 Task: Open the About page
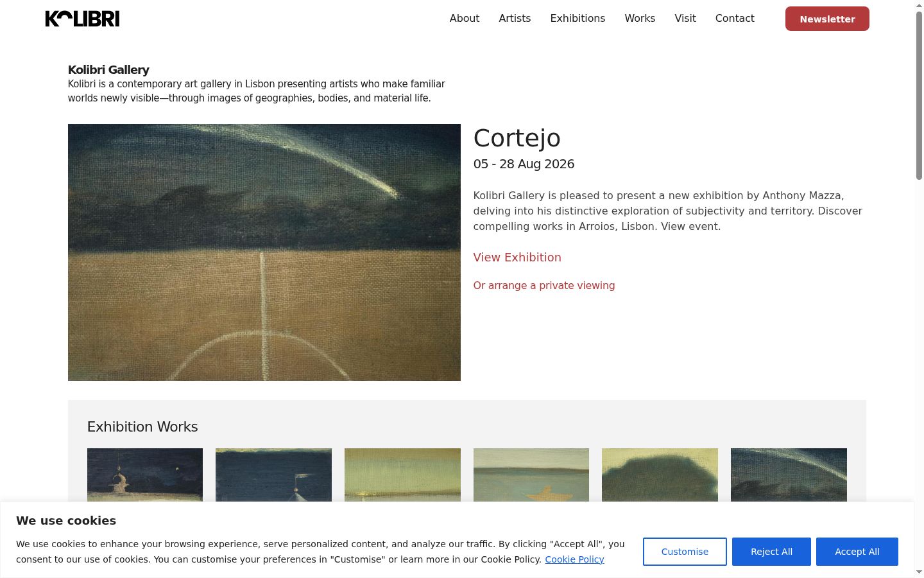coord(465,19)
